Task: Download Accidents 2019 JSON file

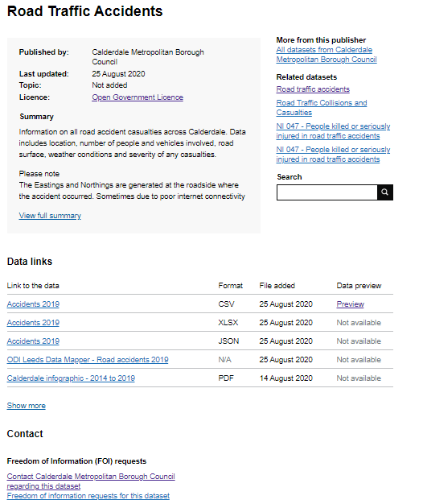Action: (33, 341)
